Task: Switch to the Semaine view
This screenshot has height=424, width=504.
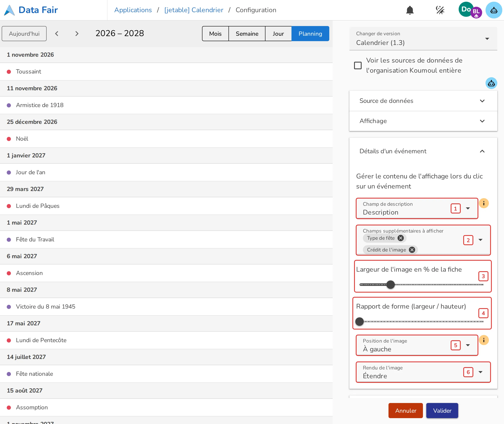Action: click(247, 34)
